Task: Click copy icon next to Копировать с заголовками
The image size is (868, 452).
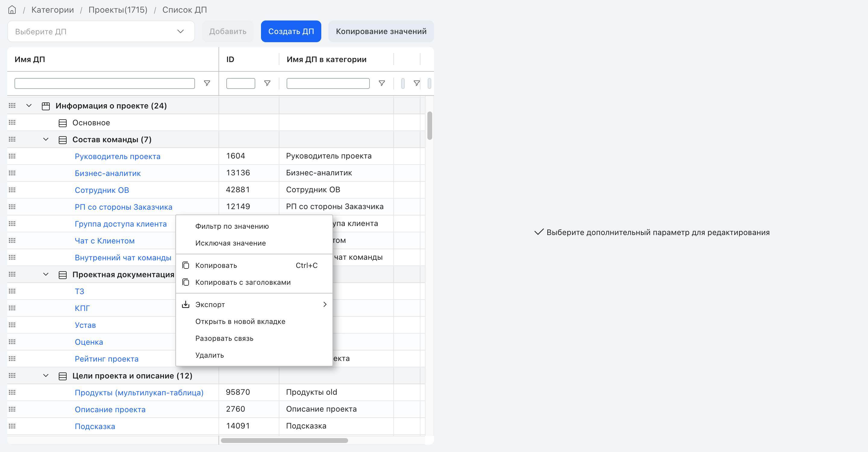Action: (x=186, y=282)
